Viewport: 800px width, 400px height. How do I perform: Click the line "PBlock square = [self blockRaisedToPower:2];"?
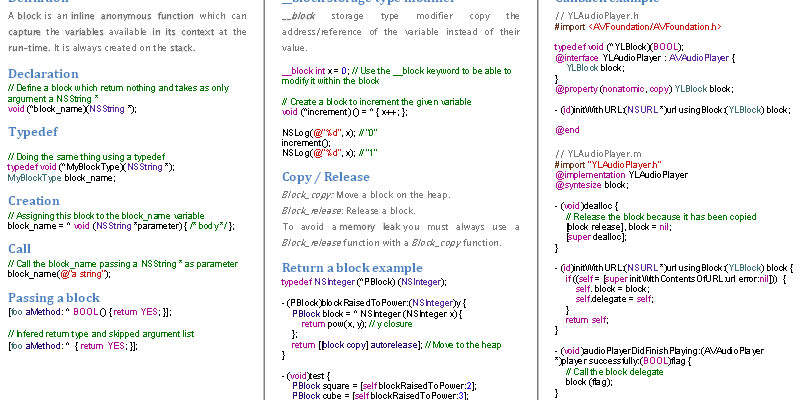384,386
